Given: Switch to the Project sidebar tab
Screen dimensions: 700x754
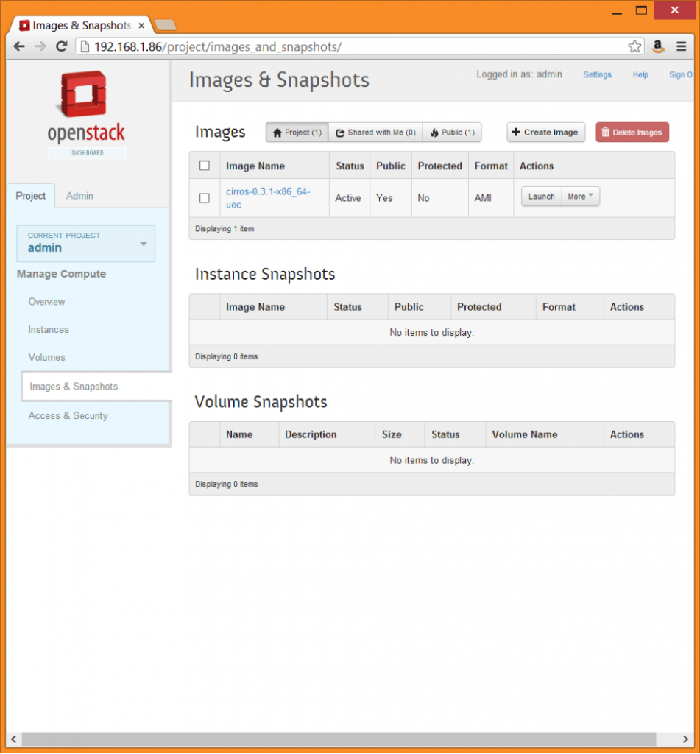Looking at the screenshot, I should (x=31, y=196).
